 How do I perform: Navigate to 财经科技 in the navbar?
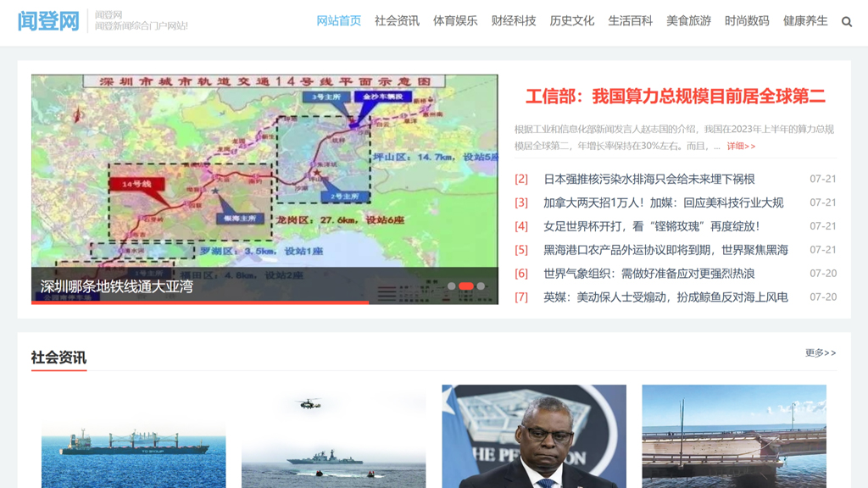tap(514, 21)
